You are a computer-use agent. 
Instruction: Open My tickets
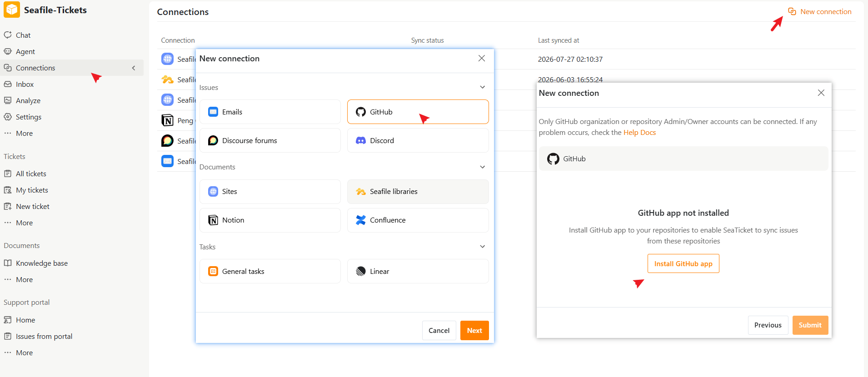tap(32, 190)
